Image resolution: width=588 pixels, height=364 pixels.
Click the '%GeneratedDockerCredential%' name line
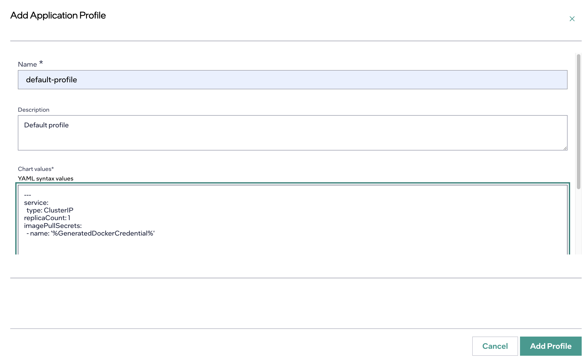90,234
